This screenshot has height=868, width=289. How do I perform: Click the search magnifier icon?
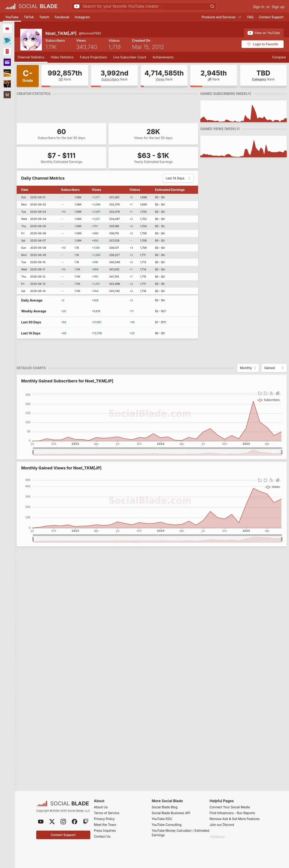[x=212, y=6]
